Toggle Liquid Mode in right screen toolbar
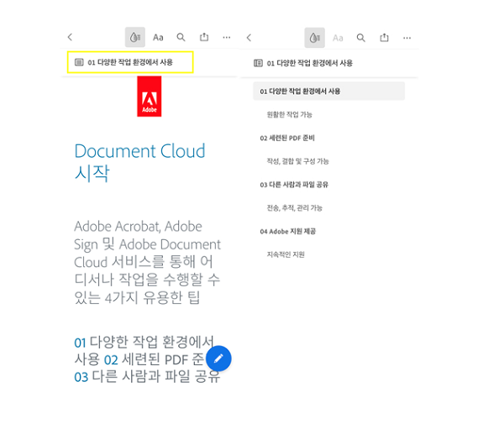The image size is (504, 429). pyautogui.click(x=314, y=38)
